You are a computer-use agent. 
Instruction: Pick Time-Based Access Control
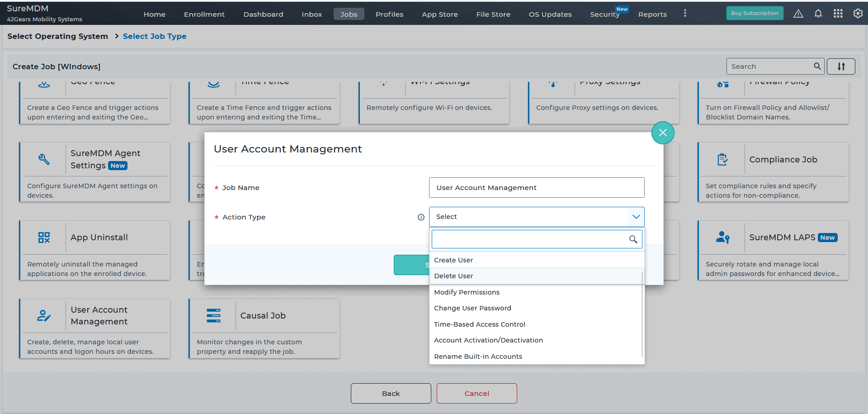[537, 324]
